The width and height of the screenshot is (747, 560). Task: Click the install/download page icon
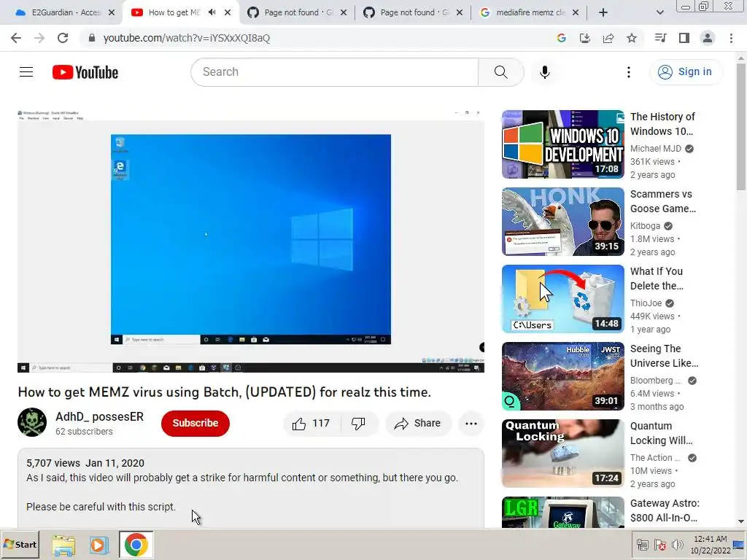pyautogui.click(x=584, y=38)
